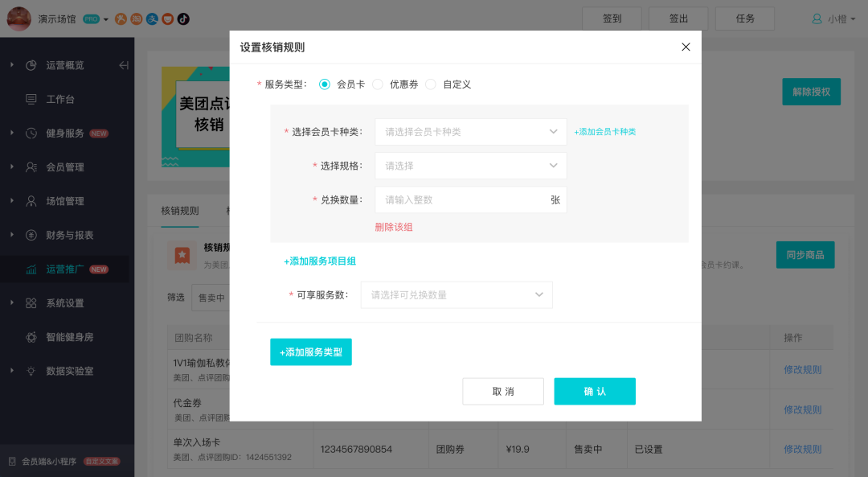Expand the 选择规格 dropdown
Viewport: 868px width, 477px height.
pos(470,166)
